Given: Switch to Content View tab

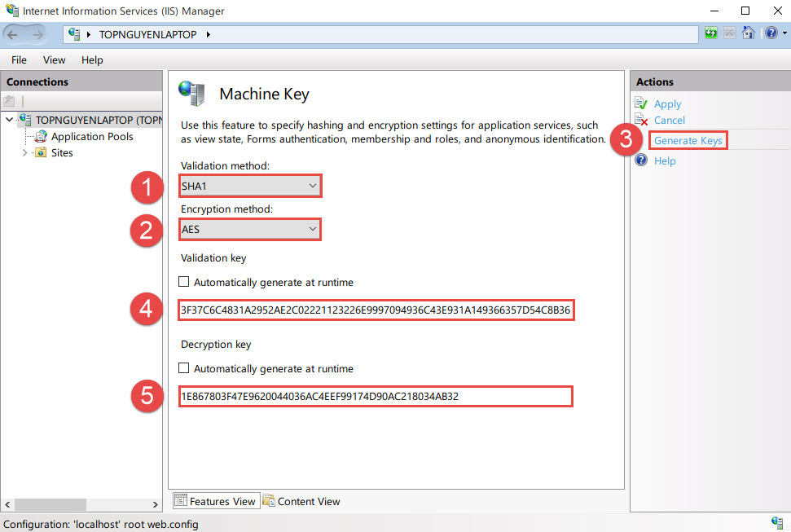Looking at the screenshot, I should [301, 501].
